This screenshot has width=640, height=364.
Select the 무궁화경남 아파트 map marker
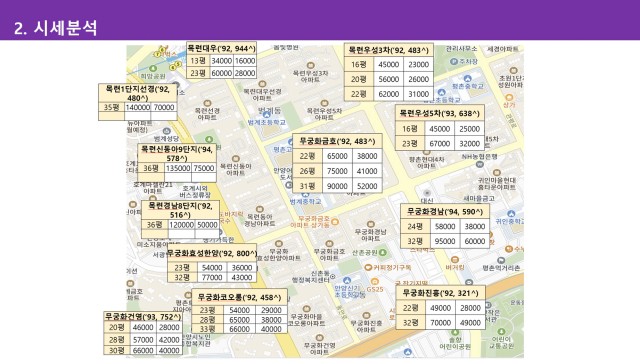(371, 224)
